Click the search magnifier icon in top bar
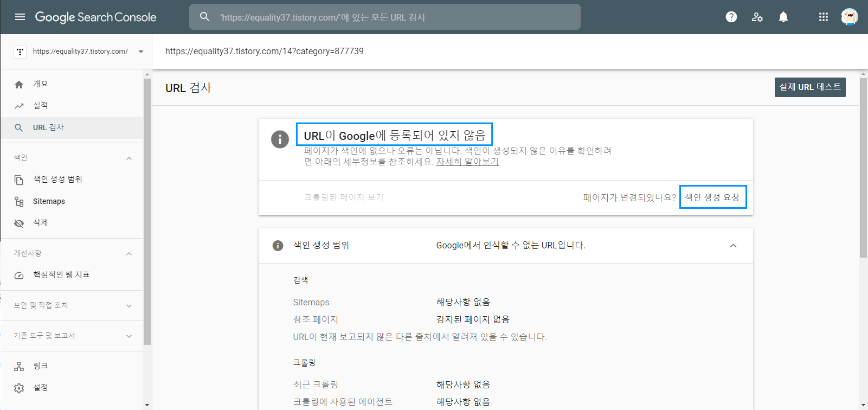The width and height of the screenshot is (868, 410). [x=204, y=17]
